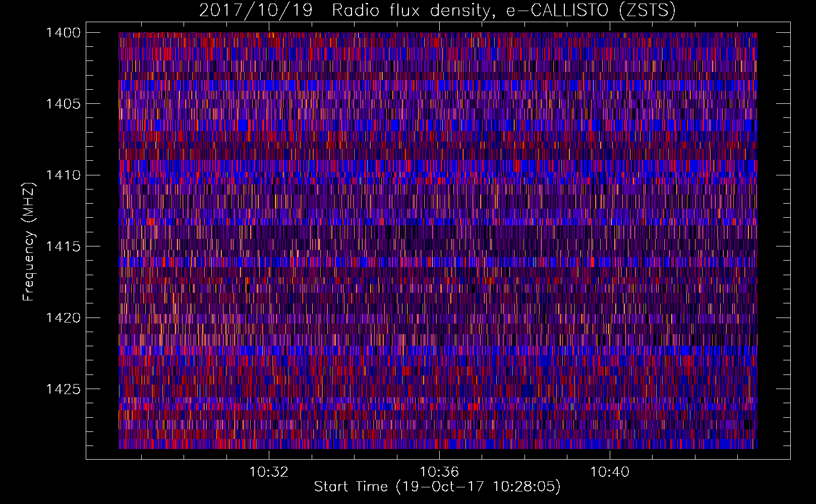816x504 pixels.
Task: Click the 'Frequency (MHZ)' axis label
Action: point(29,242)
